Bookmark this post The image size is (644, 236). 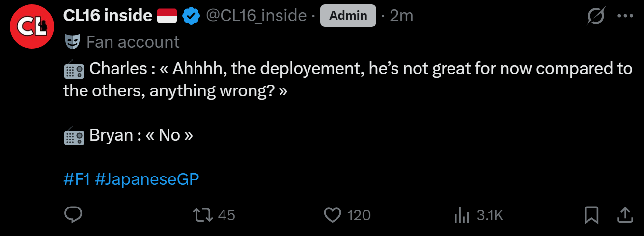[x=591, y=215]
